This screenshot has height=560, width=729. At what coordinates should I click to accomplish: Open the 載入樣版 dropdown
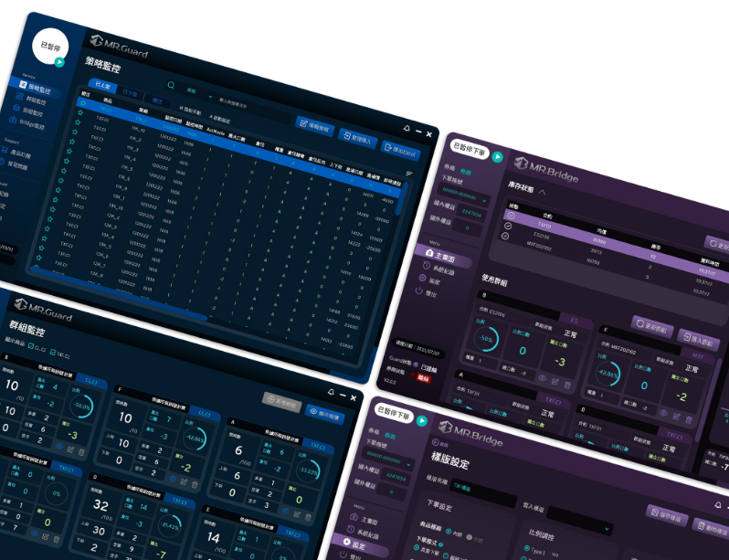580,521
